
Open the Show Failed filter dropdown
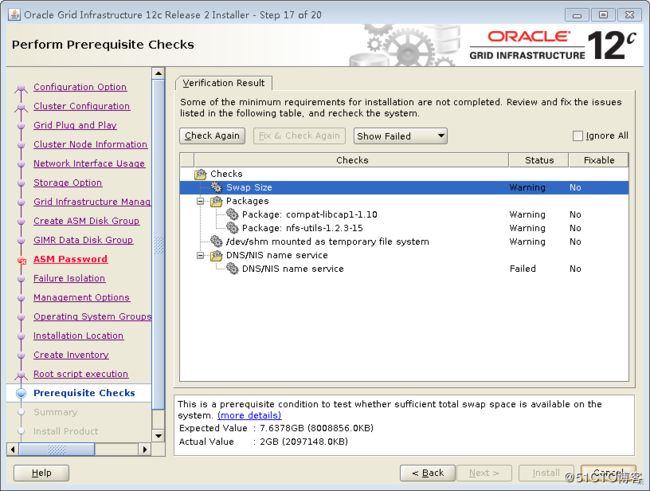pos(400,136)
